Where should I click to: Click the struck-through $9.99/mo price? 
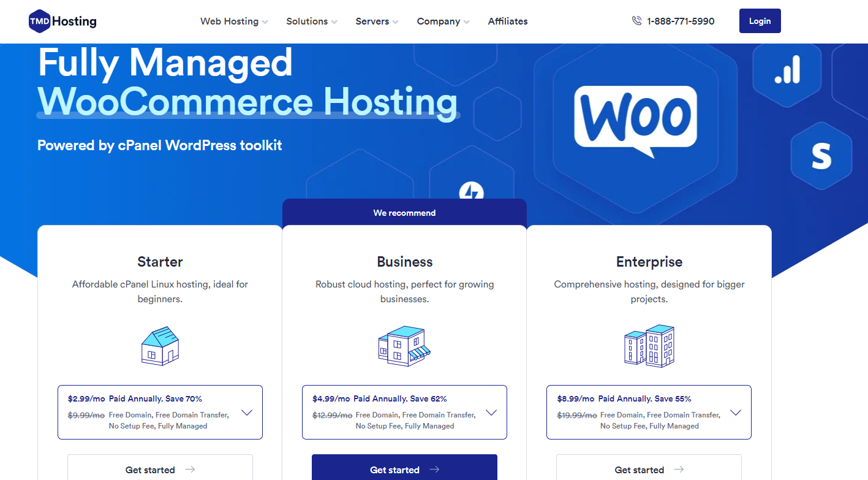coord(86,415)
